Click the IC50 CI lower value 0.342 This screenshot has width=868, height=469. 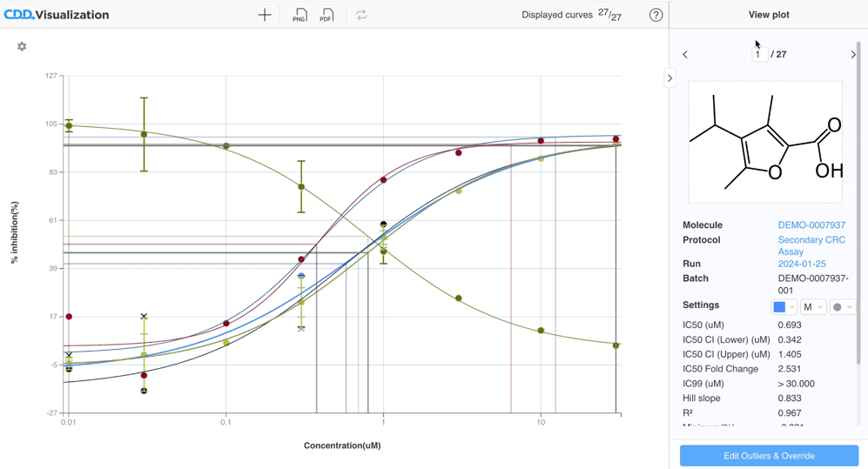790,339
